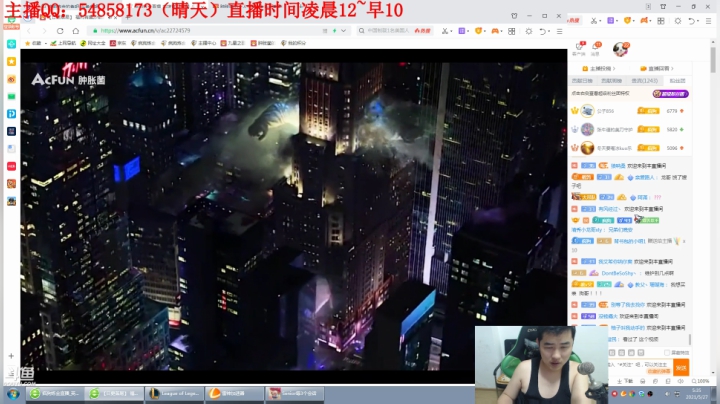Image resolution: width=720 pixels, height=404 pixels.
Task: Open the yellow star favorites sidebar icon
Action: pyautogui.click(x=11, y=61)
